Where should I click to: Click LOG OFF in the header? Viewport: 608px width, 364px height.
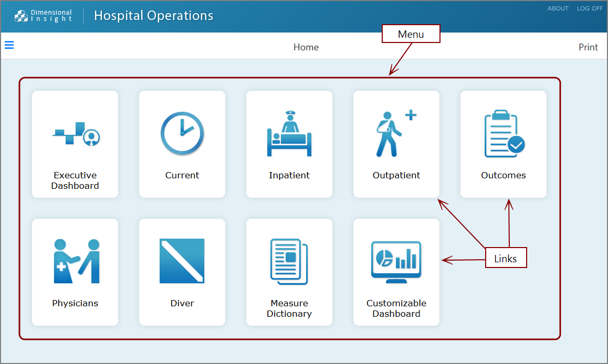(590, 8)
